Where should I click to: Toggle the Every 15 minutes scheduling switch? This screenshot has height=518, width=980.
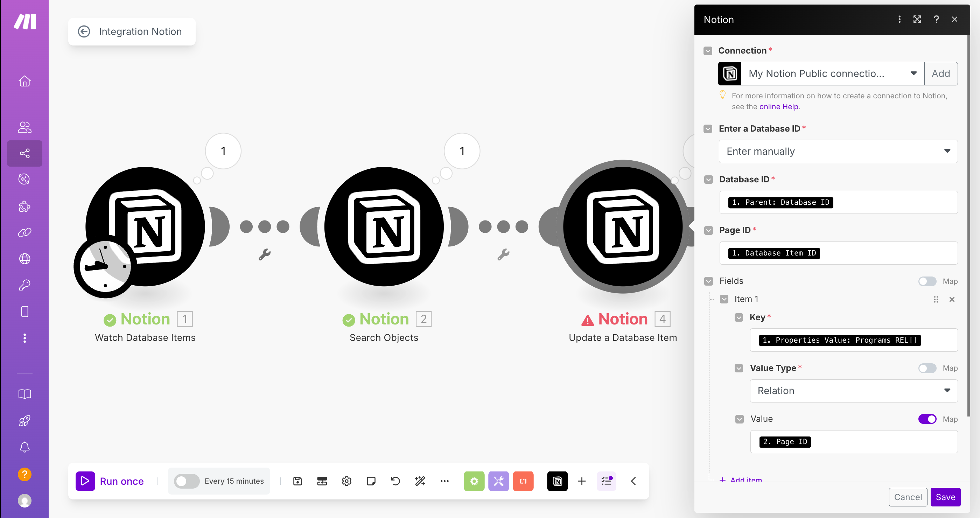click(x=187, y=481)
